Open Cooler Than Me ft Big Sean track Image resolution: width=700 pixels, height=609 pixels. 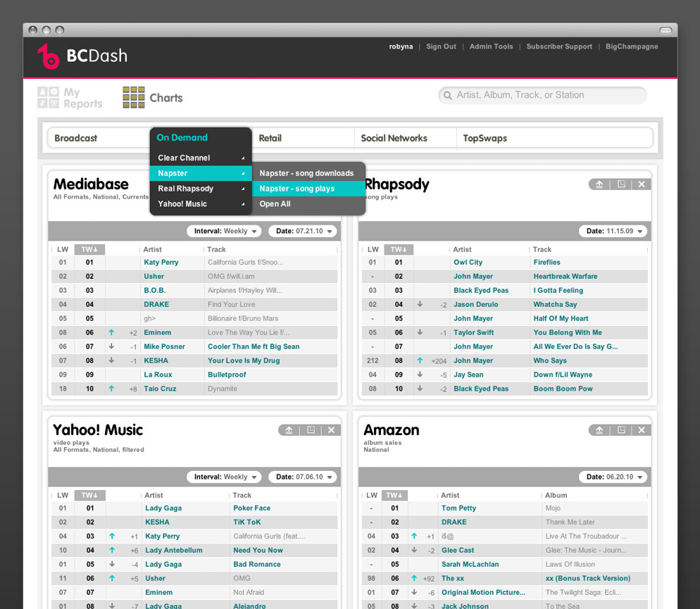pyautogui.click(x=254, y=346)
